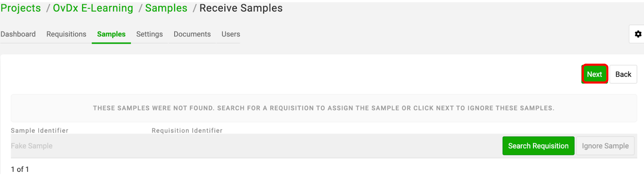Click the green Next button
Viewport: 644px width, 179px height.
tap(594, 74)
